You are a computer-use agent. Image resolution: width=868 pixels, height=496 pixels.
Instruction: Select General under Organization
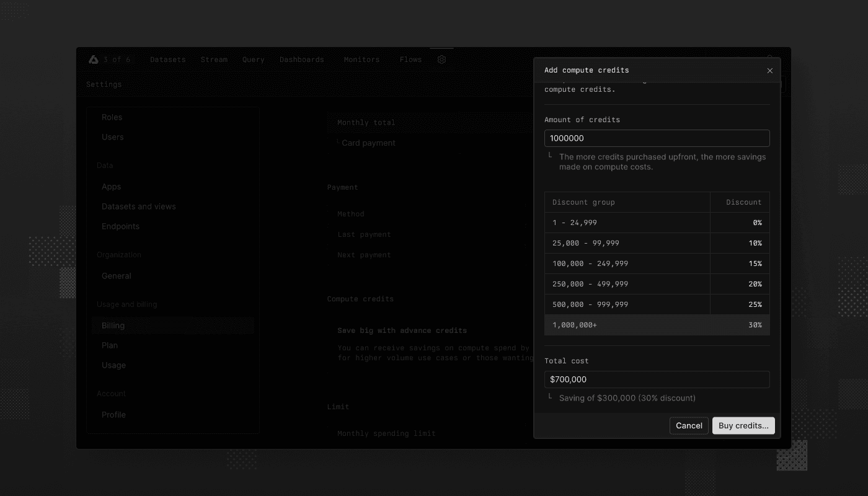tap(116, 275)
